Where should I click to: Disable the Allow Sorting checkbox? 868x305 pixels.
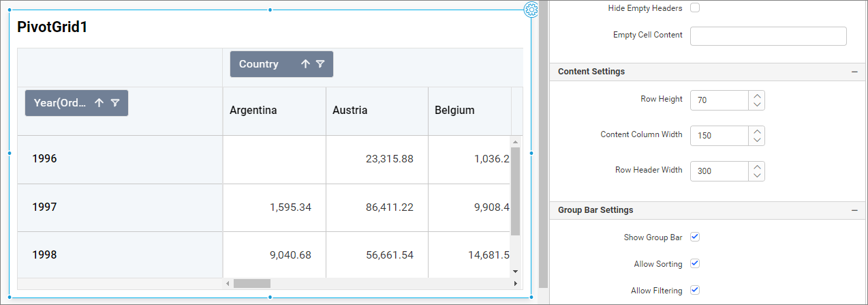[695, 263]
